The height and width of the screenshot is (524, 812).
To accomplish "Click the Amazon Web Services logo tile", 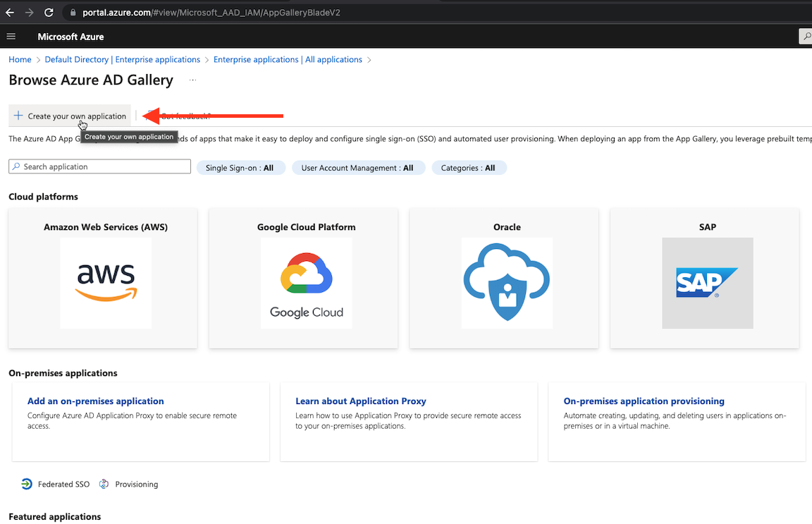I will coord(106,283).
